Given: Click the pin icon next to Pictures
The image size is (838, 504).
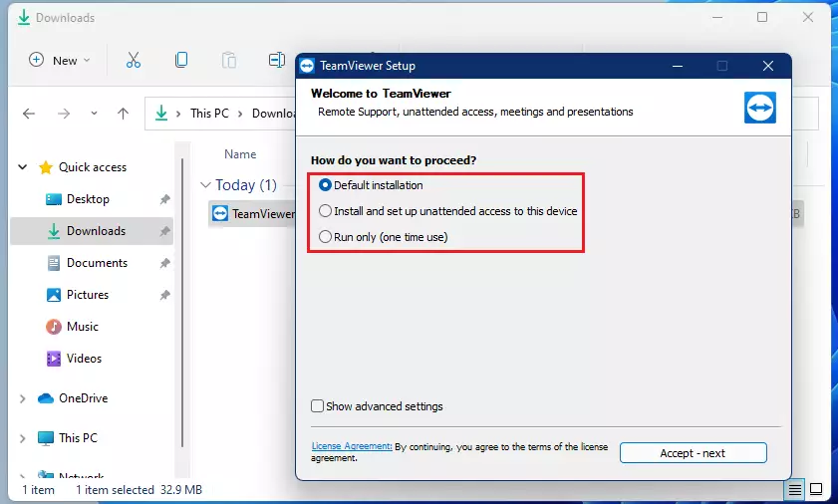Looking at the screenshot, I should click(164, 295).
